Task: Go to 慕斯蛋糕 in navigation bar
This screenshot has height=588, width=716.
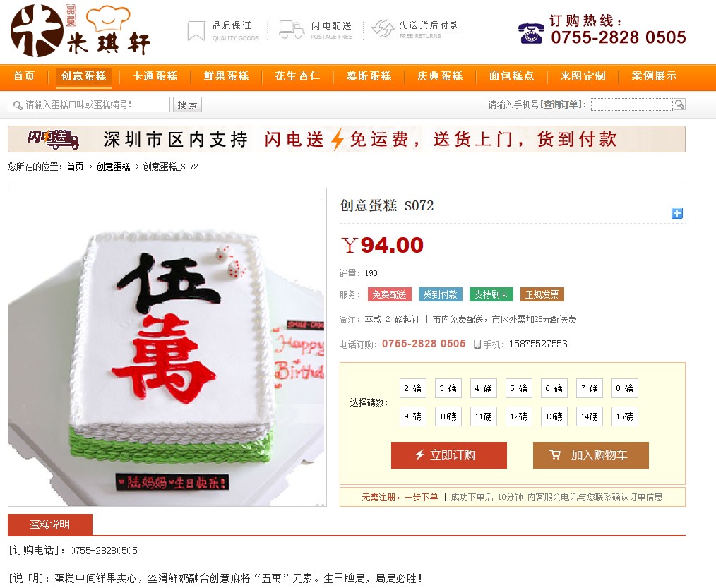Action: pyautogui.click(x=369, y=76)
